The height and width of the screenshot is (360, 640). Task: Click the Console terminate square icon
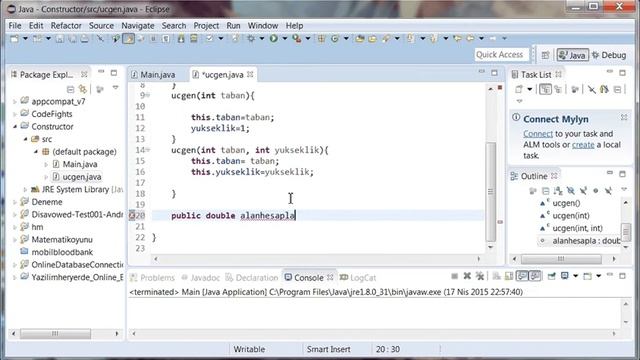pos(454,276)
